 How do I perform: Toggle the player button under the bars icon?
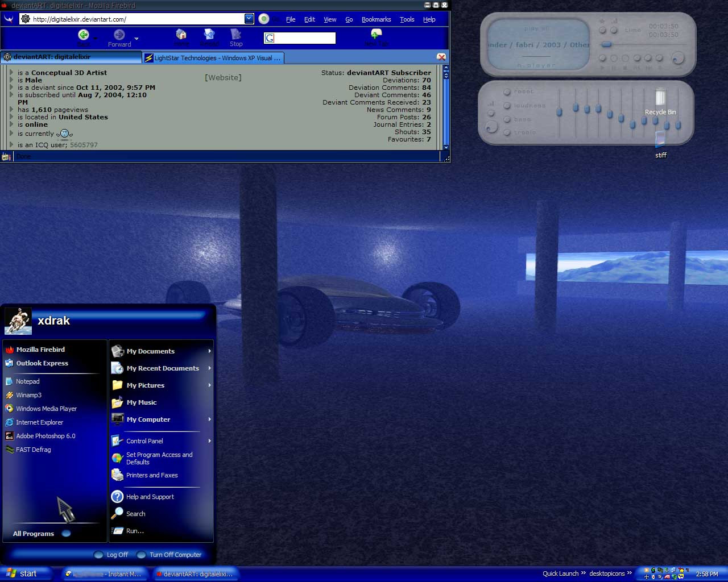pos(614,30)
